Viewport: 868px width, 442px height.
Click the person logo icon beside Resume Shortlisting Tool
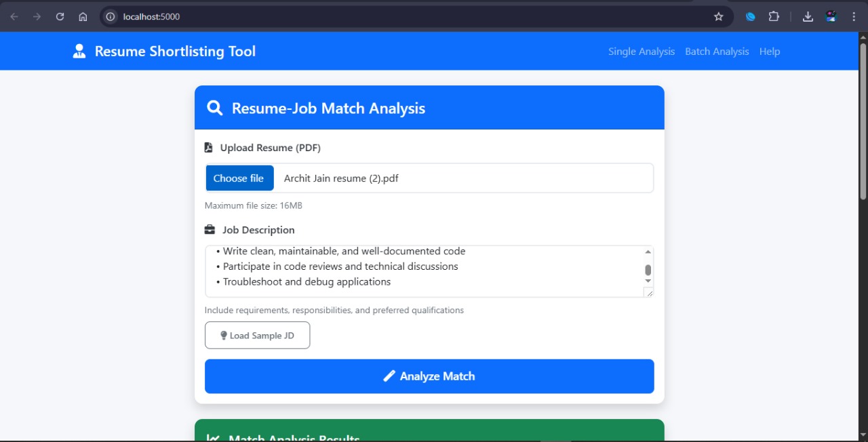pos(79,52)
